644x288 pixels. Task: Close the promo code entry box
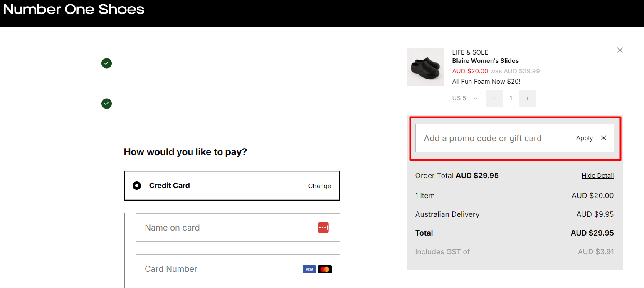(604, 138)
